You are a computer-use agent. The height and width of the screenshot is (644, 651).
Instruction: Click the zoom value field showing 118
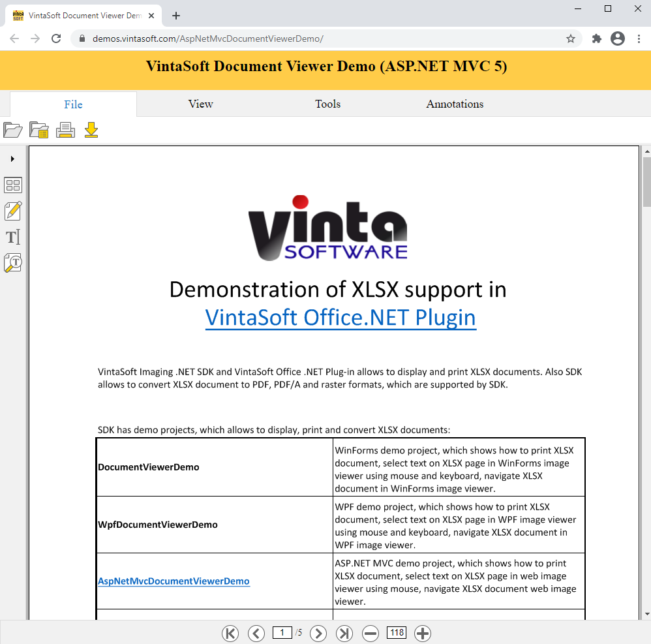click(397, 632)
